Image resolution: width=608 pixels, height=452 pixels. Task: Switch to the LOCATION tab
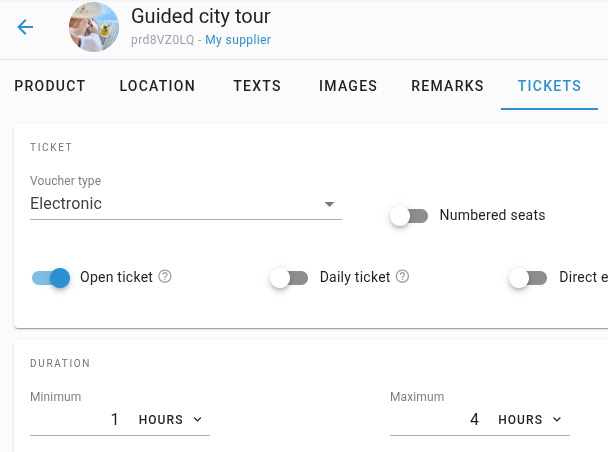pos(157,86)
